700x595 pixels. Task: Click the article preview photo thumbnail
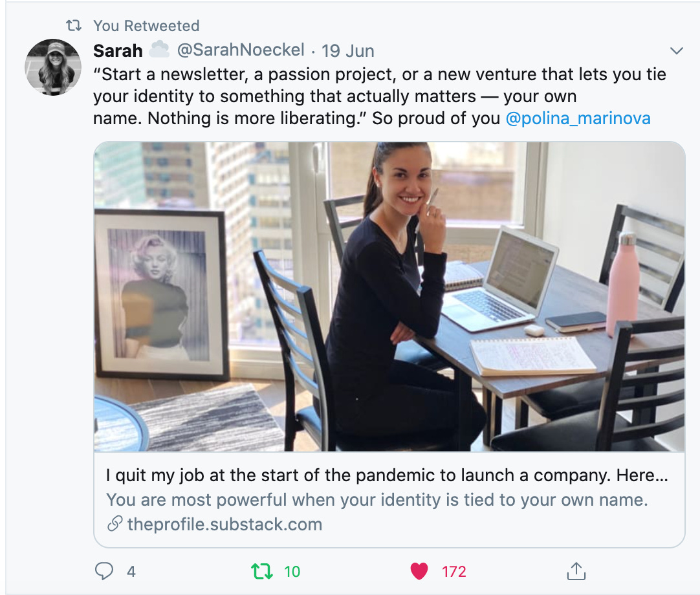(x=389, y=297)
